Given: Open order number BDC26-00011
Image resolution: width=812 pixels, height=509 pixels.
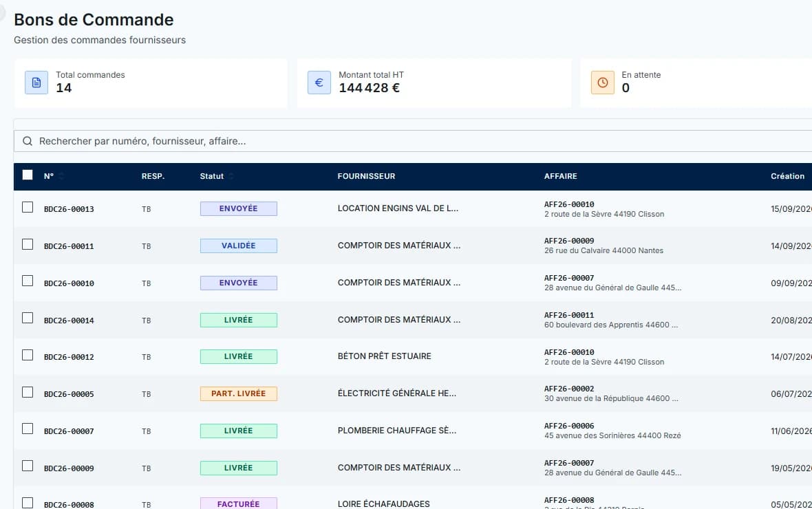Looking at the screenshot, I should click(x=69, y=246).
